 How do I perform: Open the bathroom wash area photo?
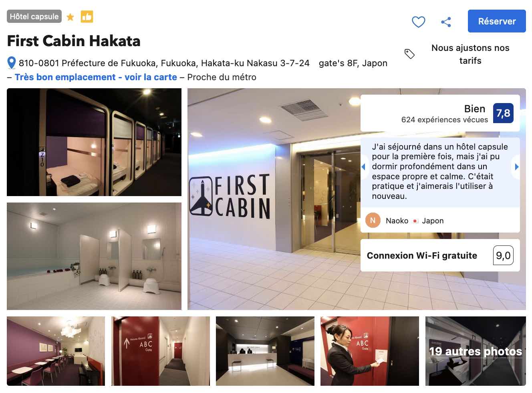[x=94, y=256]
